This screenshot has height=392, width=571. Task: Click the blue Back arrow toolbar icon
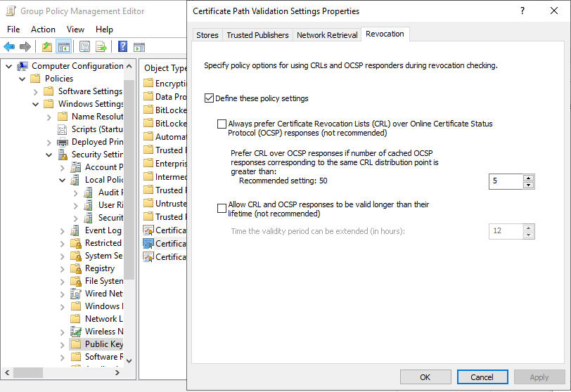[9, 47]
